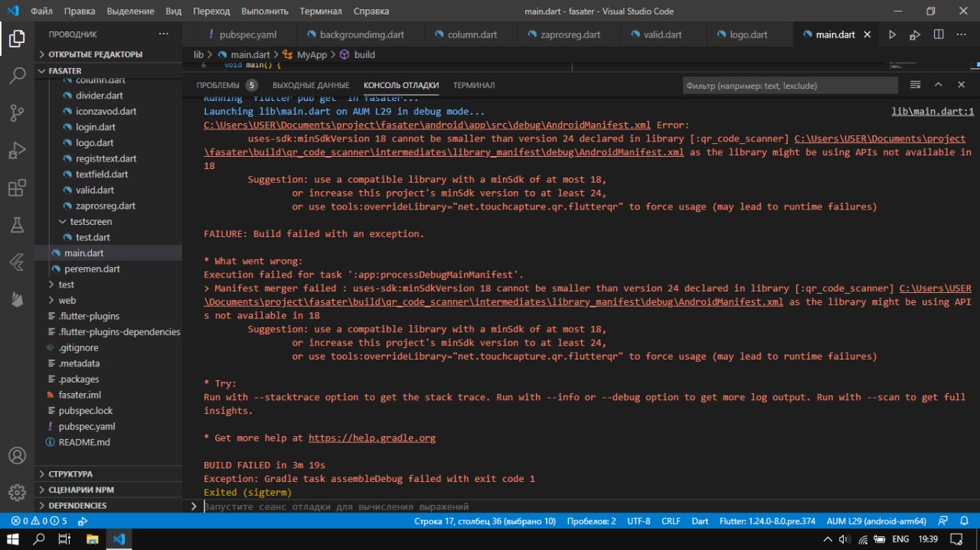Open the Файл menu

pos(42,11)
